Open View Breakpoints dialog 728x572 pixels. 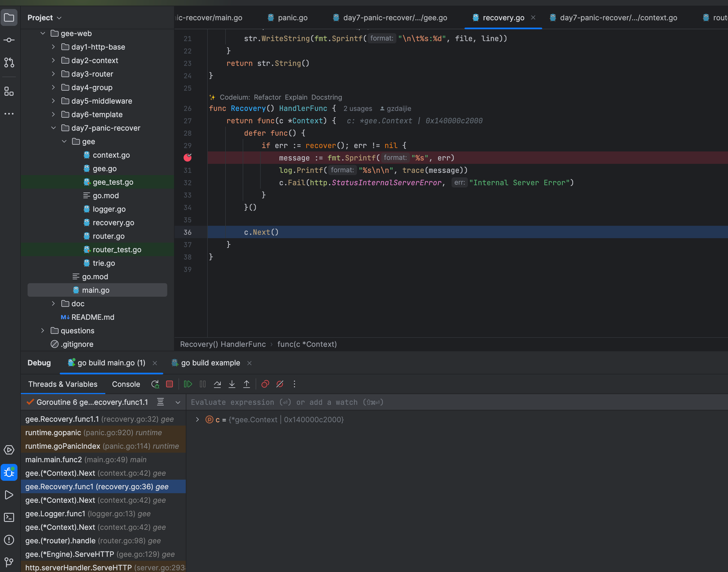[x=265, y=384]
